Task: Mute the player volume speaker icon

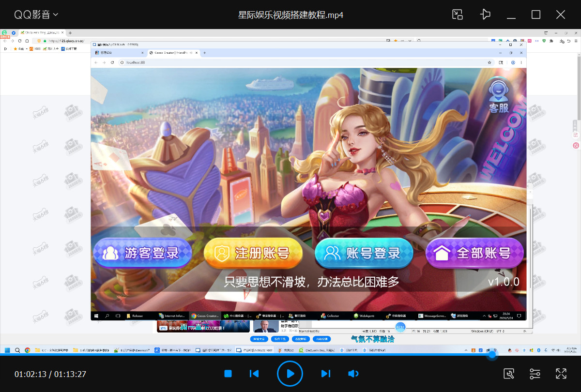Action: tap(353, 374)
